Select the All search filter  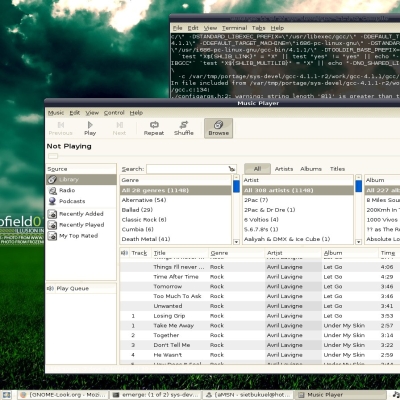pyautogui.click(x=257, y=169)
